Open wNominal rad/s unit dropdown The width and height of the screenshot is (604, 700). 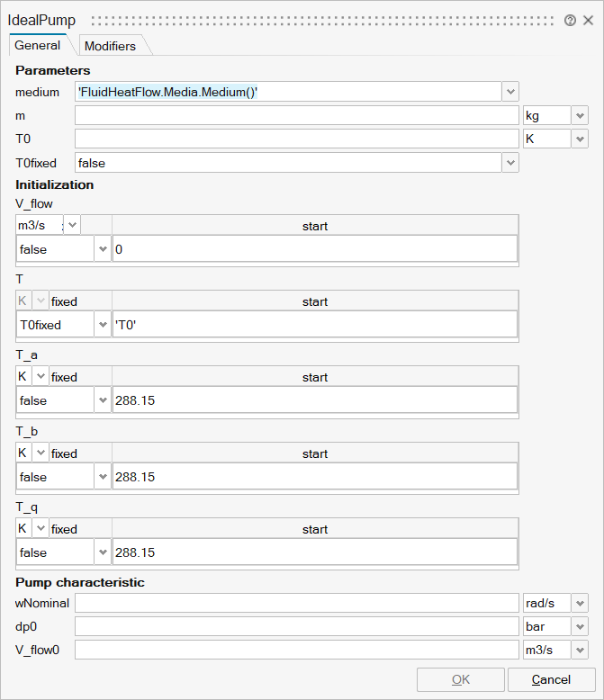coord(580,603)
